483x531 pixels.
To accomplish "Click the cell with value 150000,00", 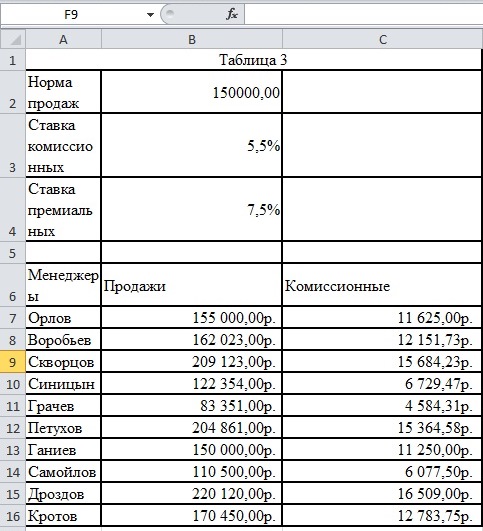I will (x=191, y=92).
